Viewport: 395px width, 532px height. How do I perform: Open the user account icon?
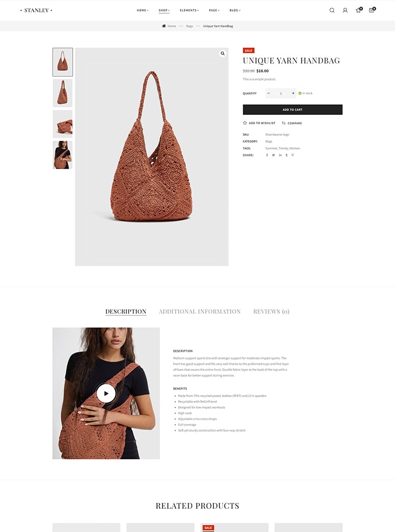[x=345, y=10]
